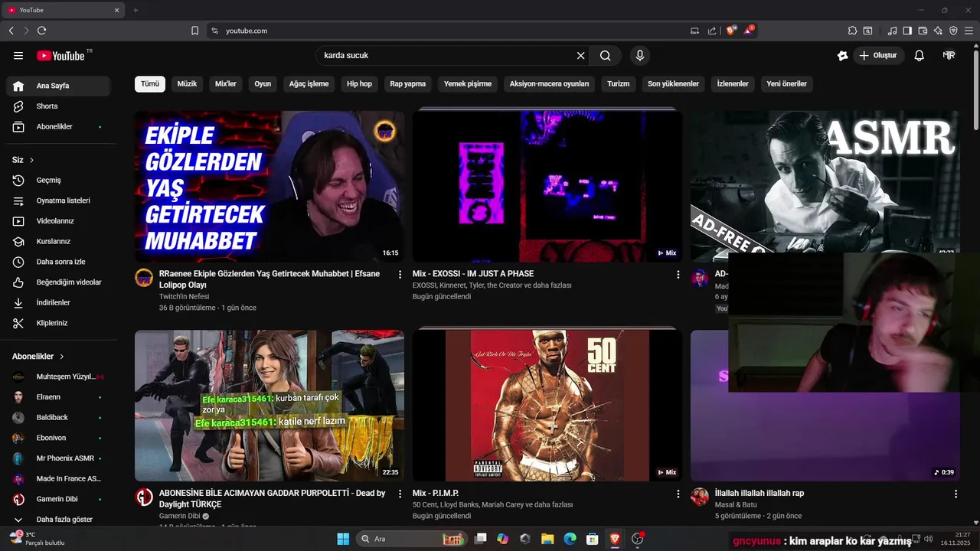Open the ASMR video thumbnail
This screenshot has height=551, width=980.
[825, 182]
